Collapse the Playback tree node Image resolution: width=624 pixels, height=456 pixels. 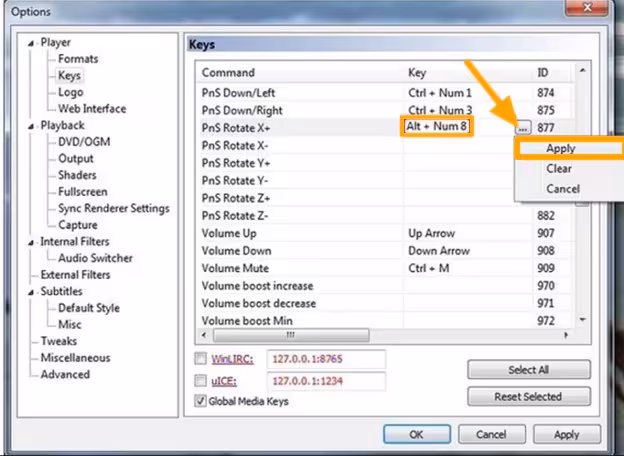point(31,126)
